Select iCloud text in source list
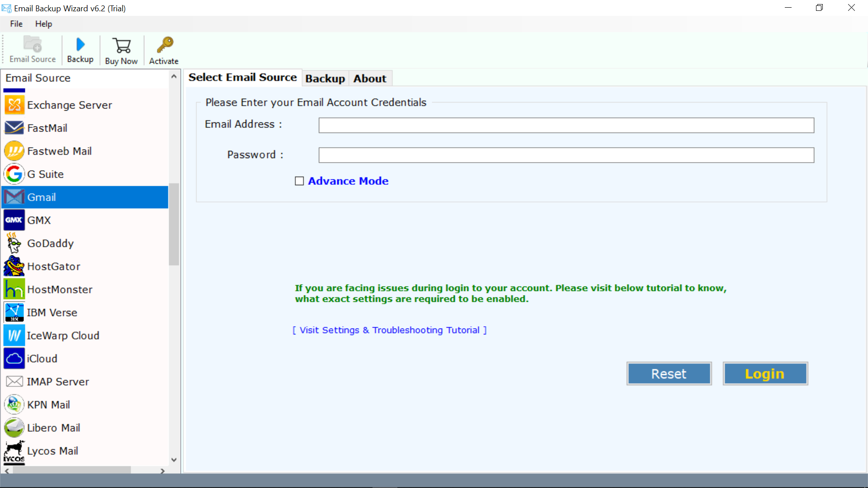 click(x=42, y=358)
